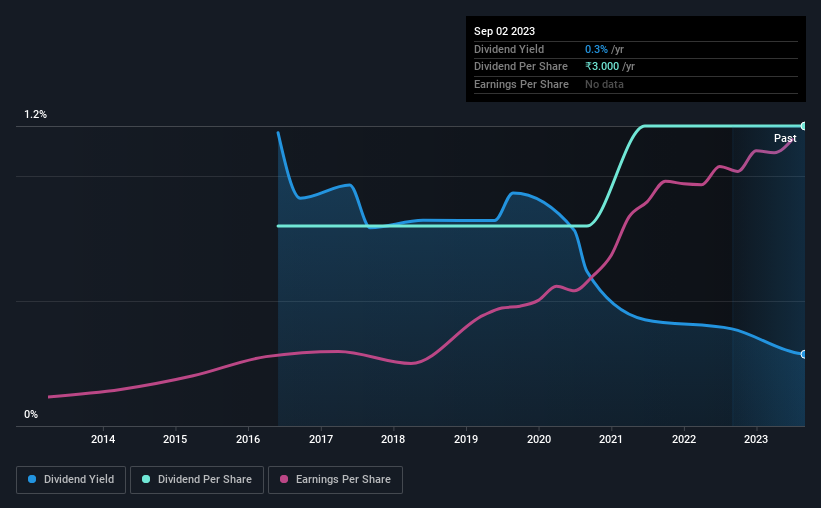Viewport: 821px width, 508px height.
Task: Click the Sep 02 2023 tooltip date
Action: (x=504, y=31)
